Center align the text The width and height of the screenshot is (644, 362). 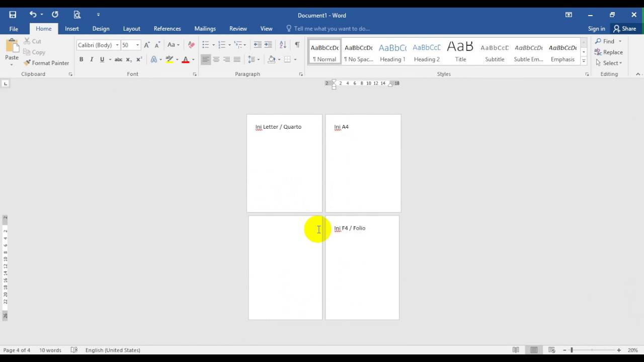tap(216, 59)
